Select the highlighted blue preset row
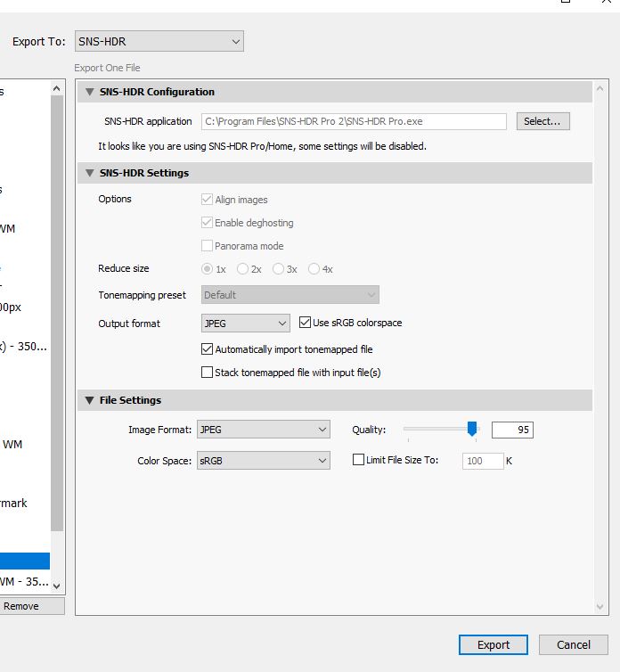The width and height of the screenshot is (620, 672). point(25,561)
